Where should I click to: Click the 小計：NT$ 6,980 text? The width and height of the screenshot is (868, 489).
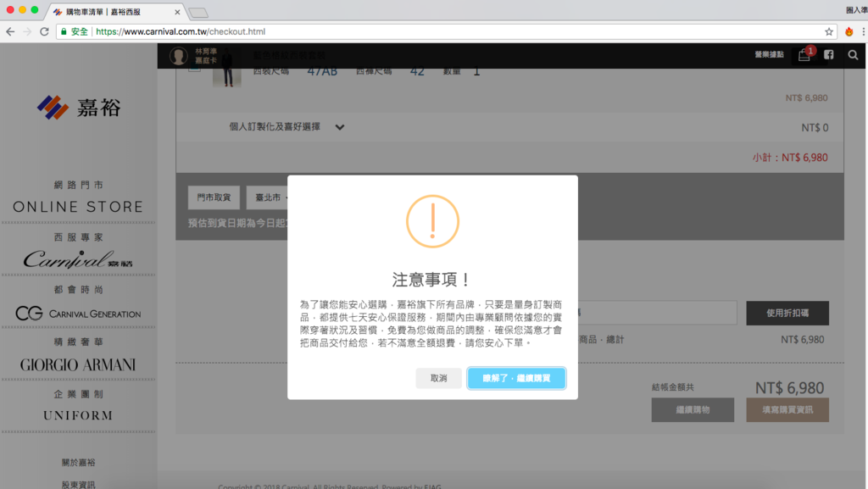click(790, 158)
